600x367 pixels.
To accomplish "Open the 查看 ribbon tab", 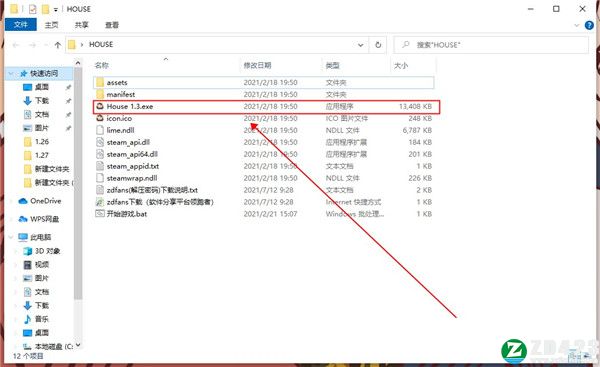I will coord(112,25).
